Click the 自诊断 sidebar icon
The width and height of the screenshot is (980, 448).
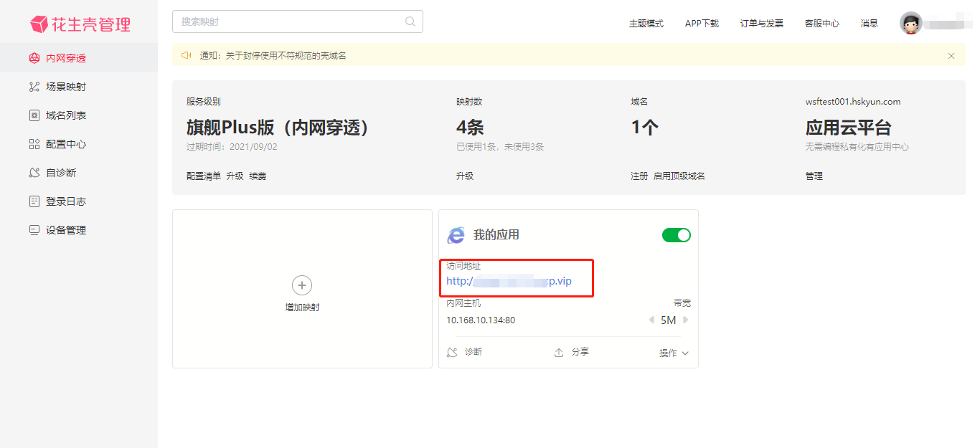coord(34,173)
